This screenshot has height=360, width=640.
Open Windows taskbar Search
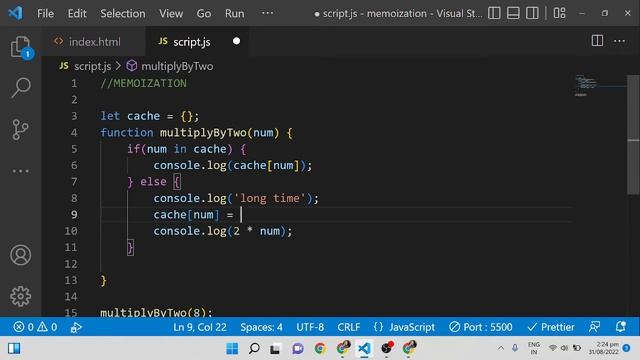click(254, 348)
